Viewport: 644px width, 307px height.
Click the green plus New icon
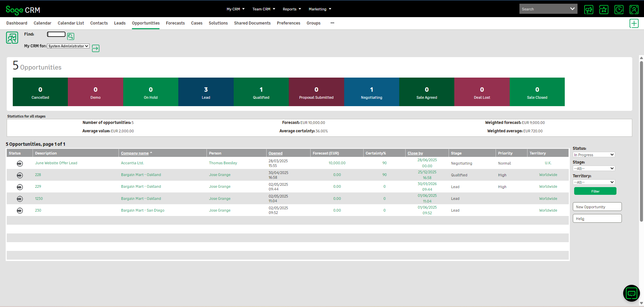634,23
